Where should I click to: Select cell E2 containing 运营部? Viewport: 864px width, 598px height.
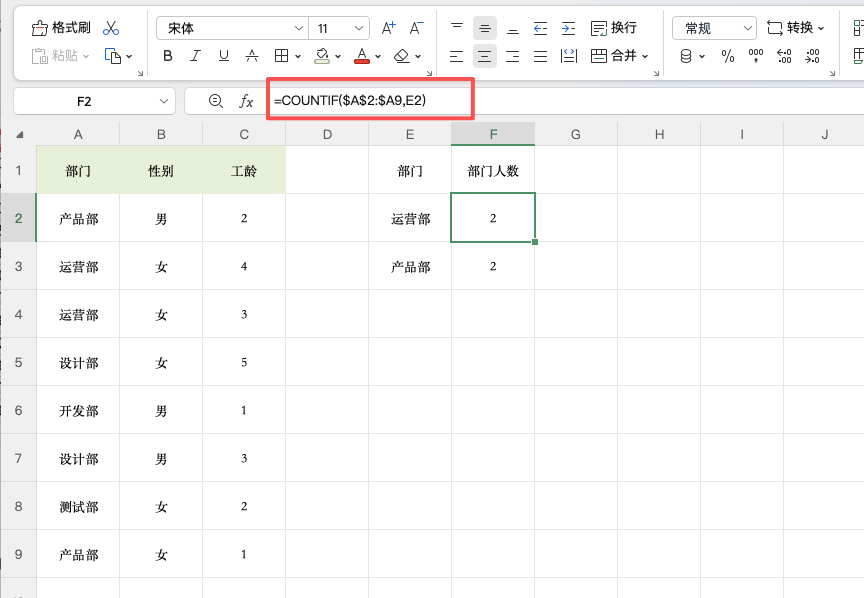click(x=410, y=218)
